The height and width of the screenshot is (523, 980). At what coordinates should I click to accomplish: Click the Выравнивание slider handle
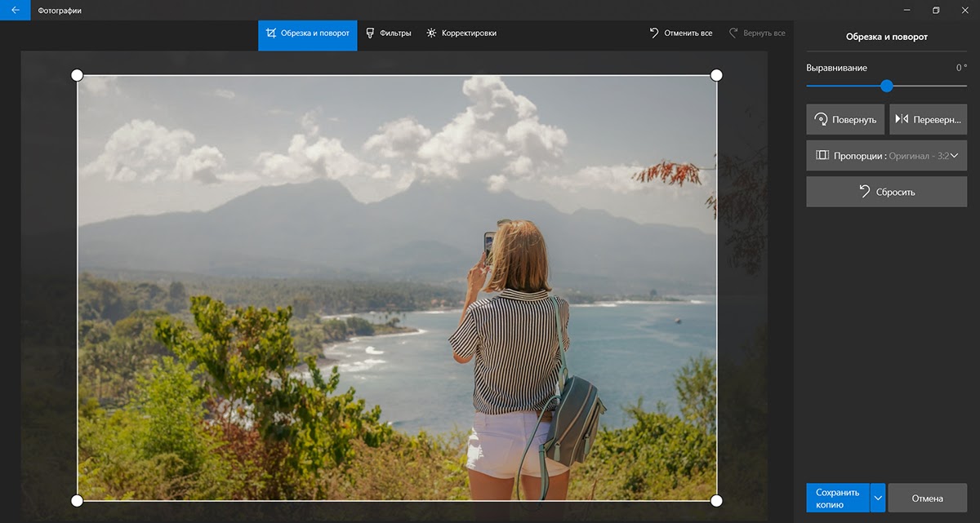click(x=887, y=86)
